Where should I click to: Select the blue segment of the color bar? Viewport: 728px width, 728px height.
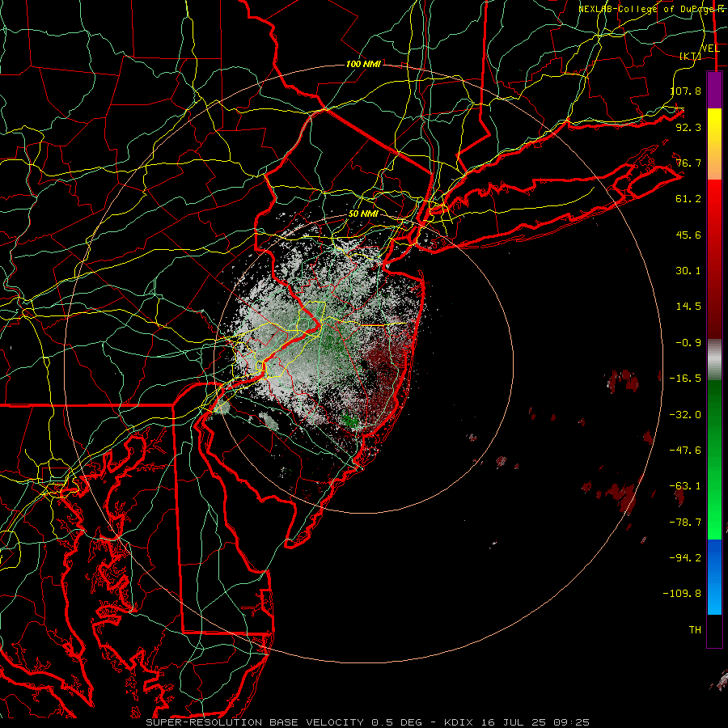(x=714, y=577)
